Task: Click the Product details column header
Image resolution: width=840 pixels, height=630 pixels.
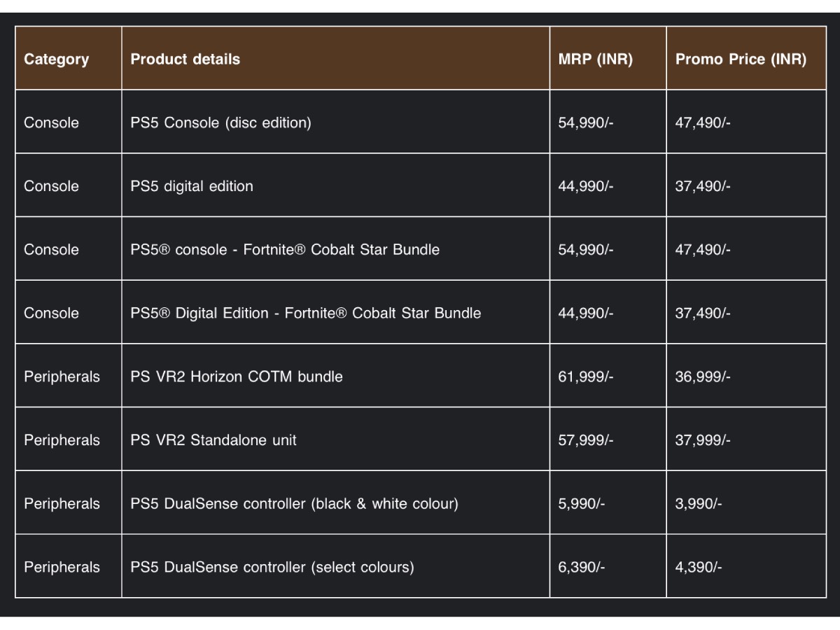Action: click(x=185, y=59)
